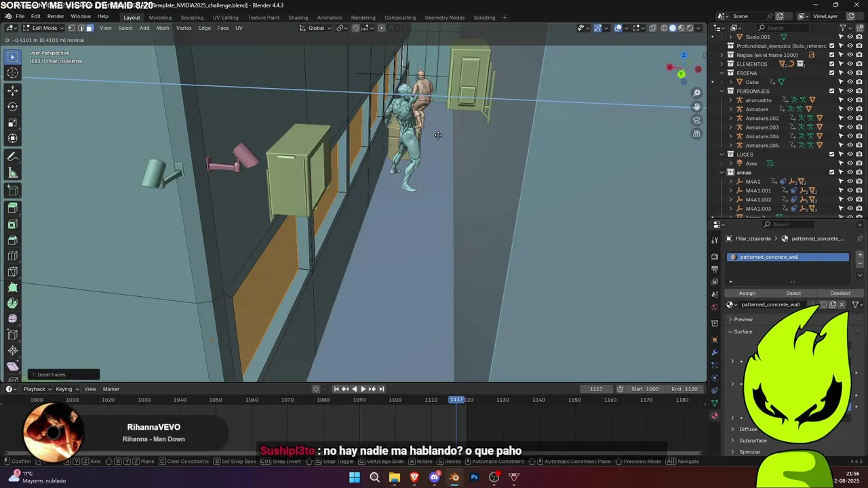Open the Render menu

[56, 16]
